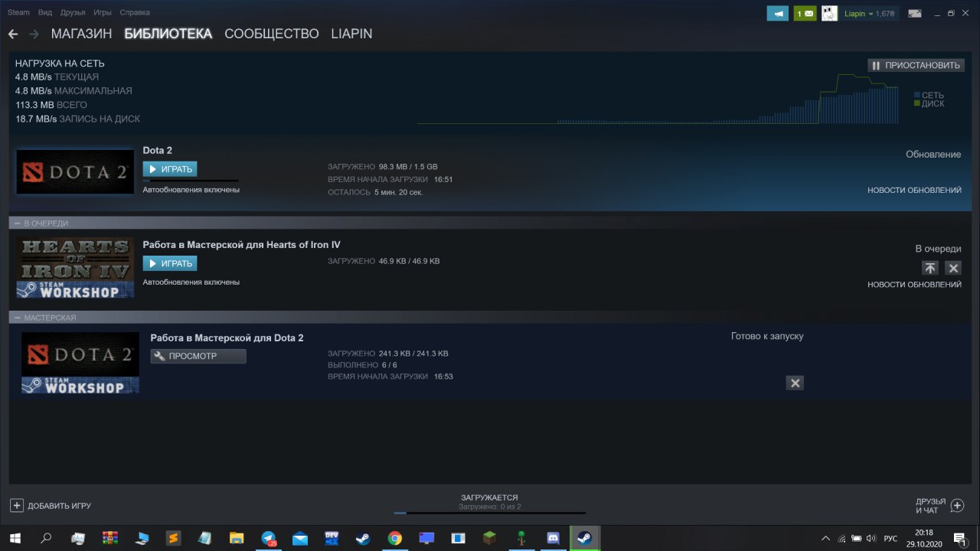Viewport: 980px width, 551px height.
Task: Open Sublime Text from the taskbar
Action: [173, 538]
